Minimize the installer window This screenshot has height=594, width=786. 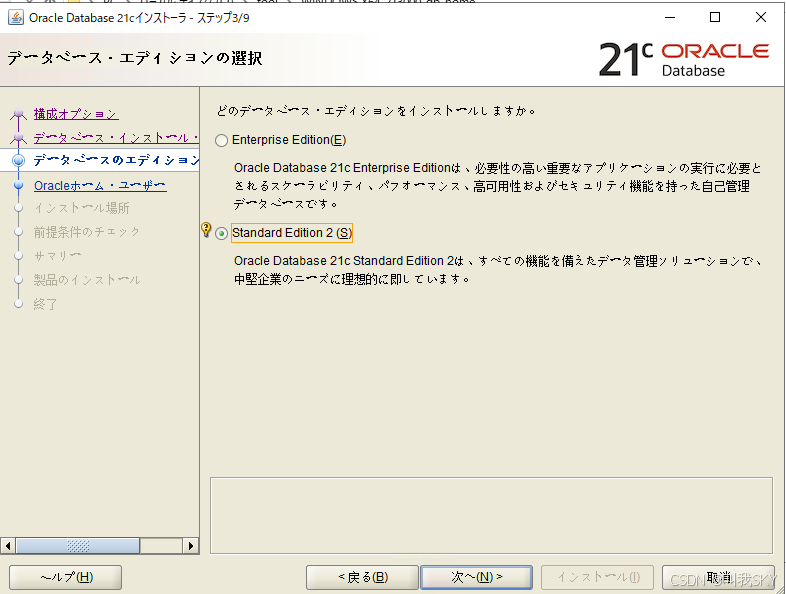(670, 17)
